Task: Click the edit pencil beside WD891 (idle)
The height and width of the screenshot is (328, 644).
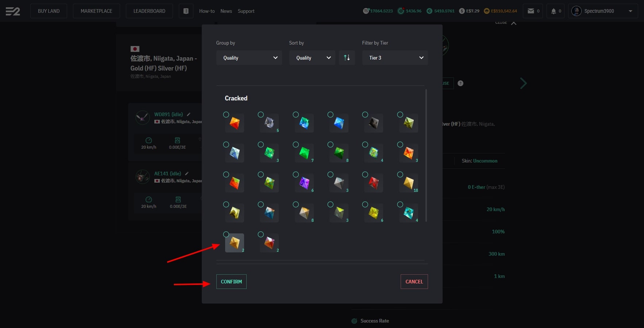Action: (189, 114)
